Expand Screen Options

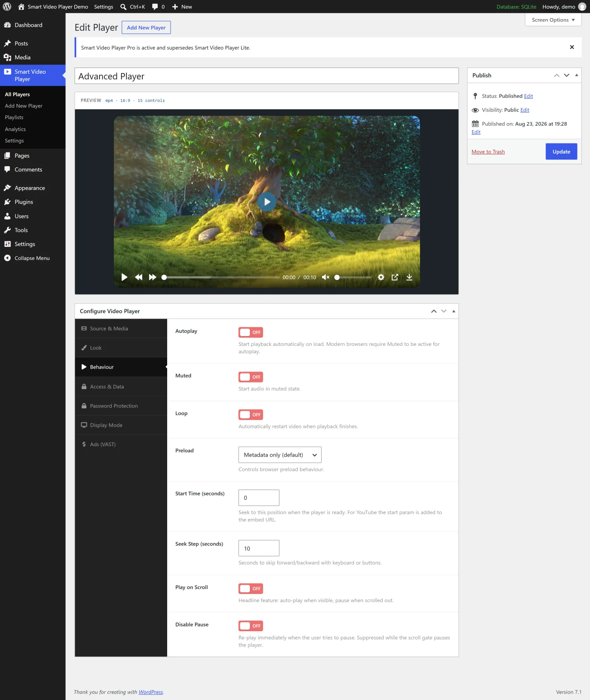[x=553, y=20]
